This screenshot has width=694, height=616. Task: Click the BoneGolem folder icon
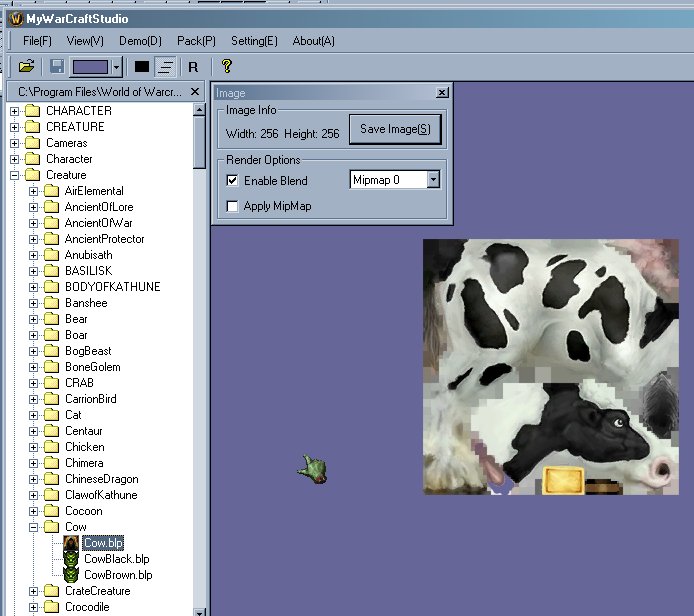pos(51,367)
